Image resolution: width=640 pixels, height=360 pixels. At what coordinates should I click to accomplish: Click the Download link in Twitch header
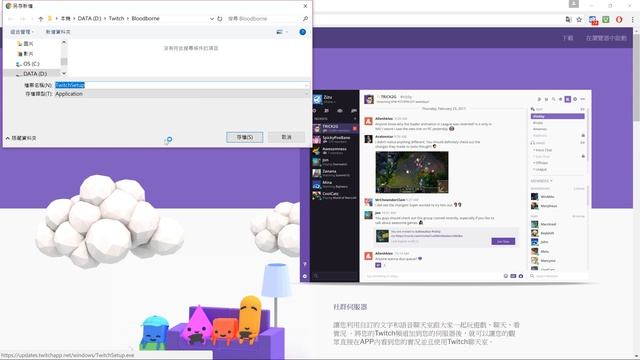(x=568, y=38)
